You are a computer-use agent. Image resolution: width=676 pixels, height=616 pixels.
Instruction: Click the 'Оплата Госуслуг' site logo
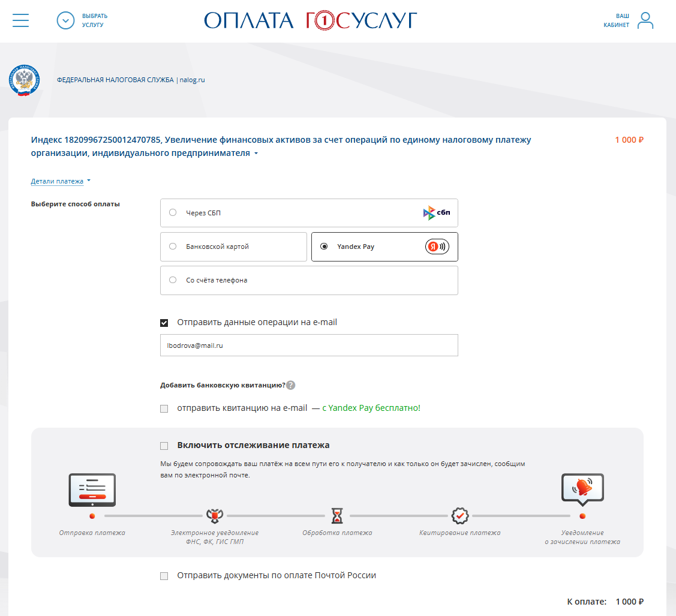310,20
